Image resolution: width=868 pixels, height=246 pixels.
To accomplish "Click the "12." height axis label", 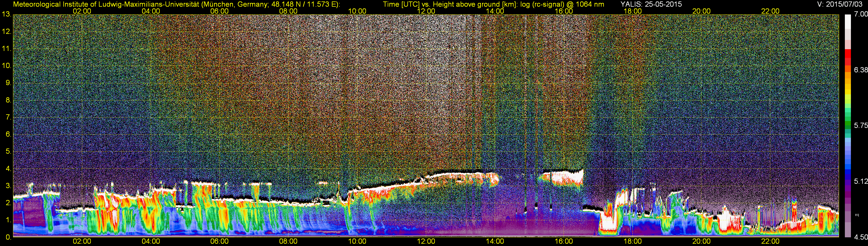I will (7, 31).
